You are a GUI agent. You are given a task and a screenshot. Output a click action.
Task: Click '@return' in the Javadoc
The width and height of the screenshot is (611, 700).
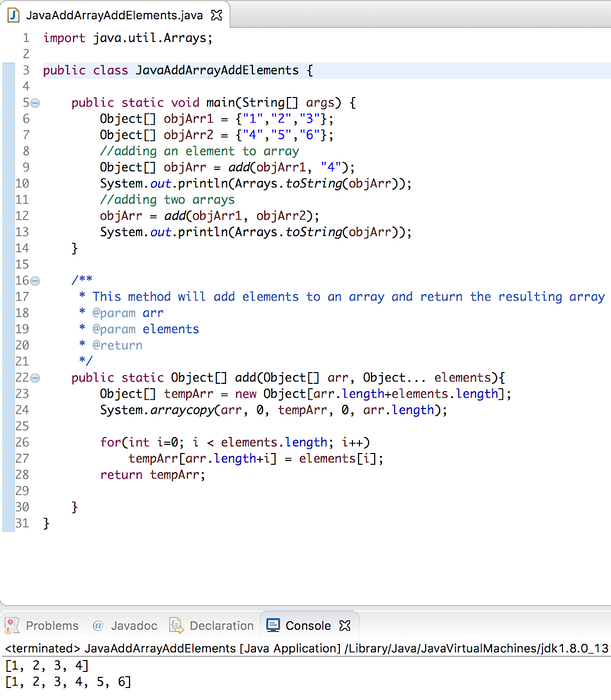click(117, 346)
